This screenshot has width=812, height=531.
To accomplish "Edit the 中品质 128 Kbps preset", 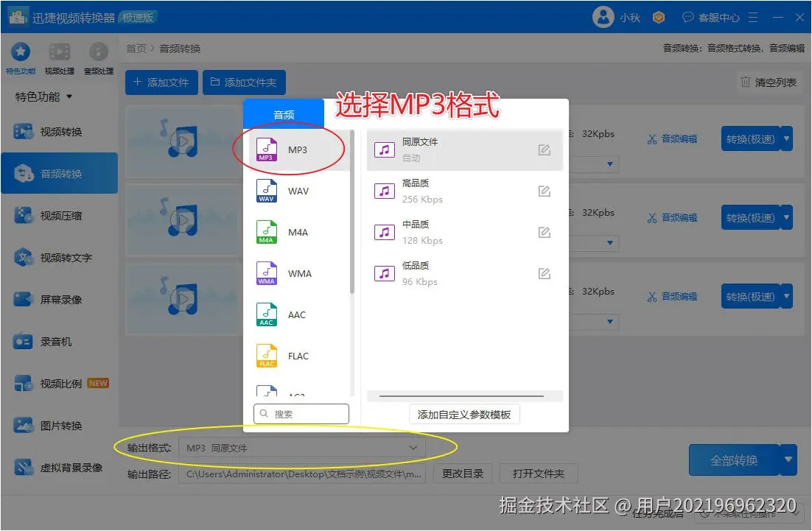I will (x=544, y=233).
